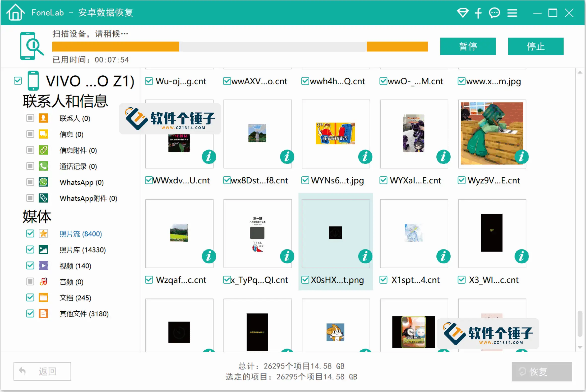The width and height of the screenshot is (586, 392).
Task: Show info for Wzqaf...c.cnt
Action: click(x=209, y=256)
